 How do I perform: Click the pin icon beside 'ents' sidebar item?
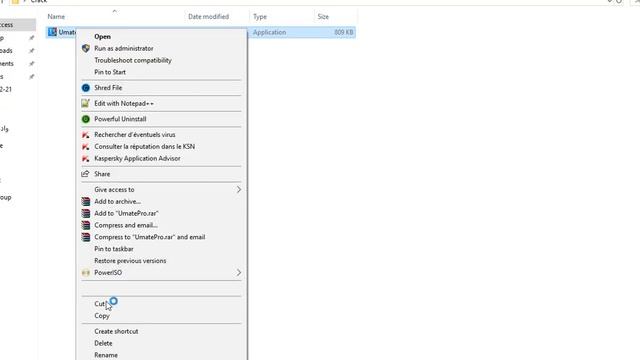tap(31, 64)
